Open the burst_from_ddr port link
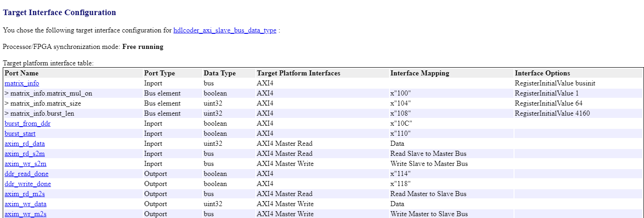The height and width of the screenshot is (218, 644). [27, 123]
